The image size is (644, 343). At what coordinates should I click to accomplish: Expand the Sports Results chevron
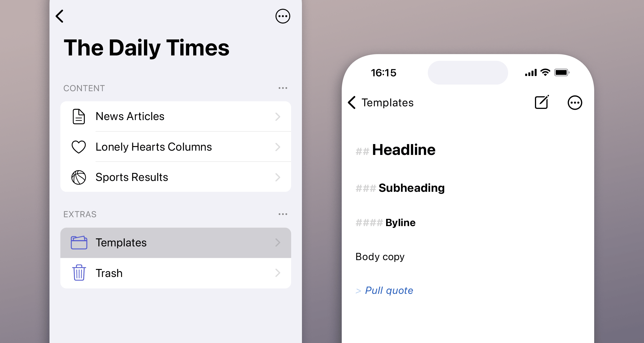pyautogui.click(x=279, y=177)
